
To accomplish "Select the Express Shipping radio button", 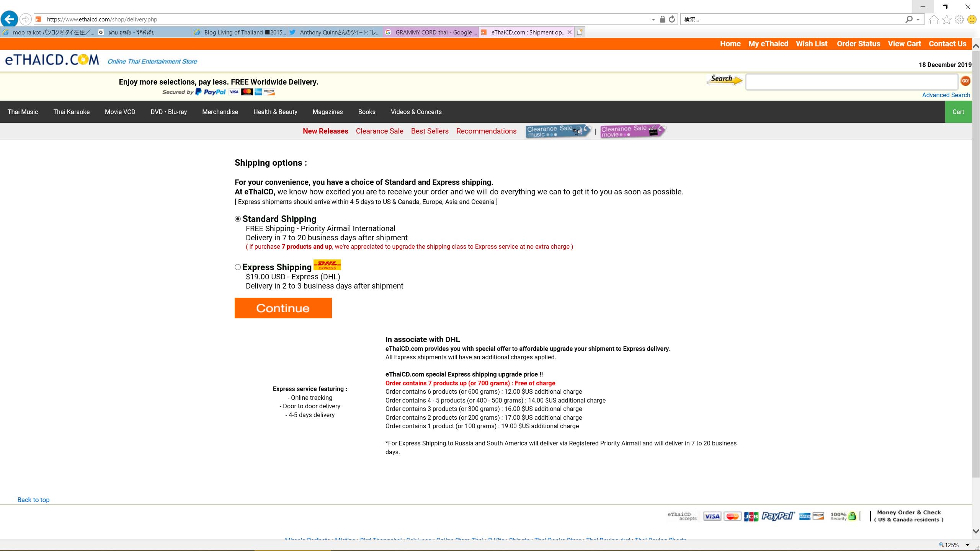I will click(238, 267).
